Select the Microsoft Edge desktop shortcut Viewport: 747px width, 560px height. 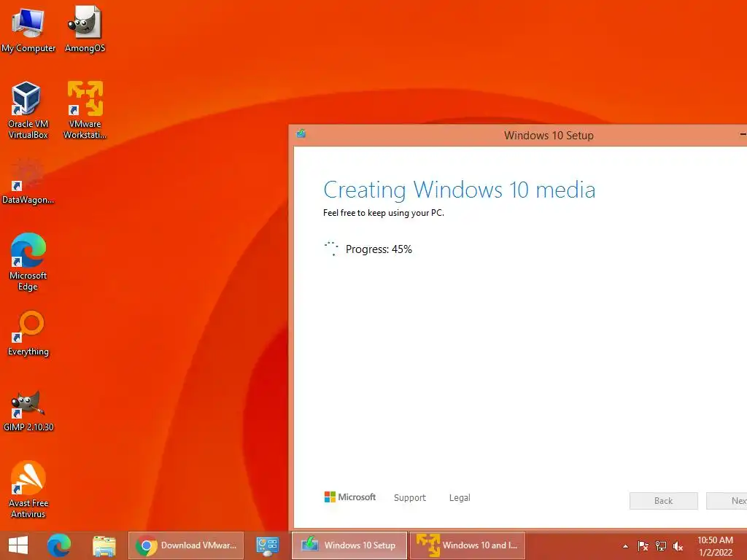[28, 262]
